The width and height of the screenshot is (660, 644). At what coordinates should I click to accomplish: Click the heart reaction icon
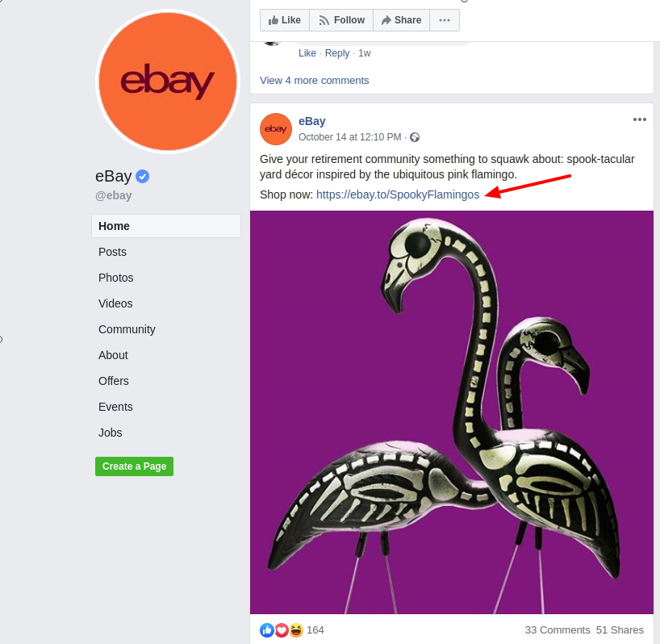pyautogui.click(x=282, y=630)
